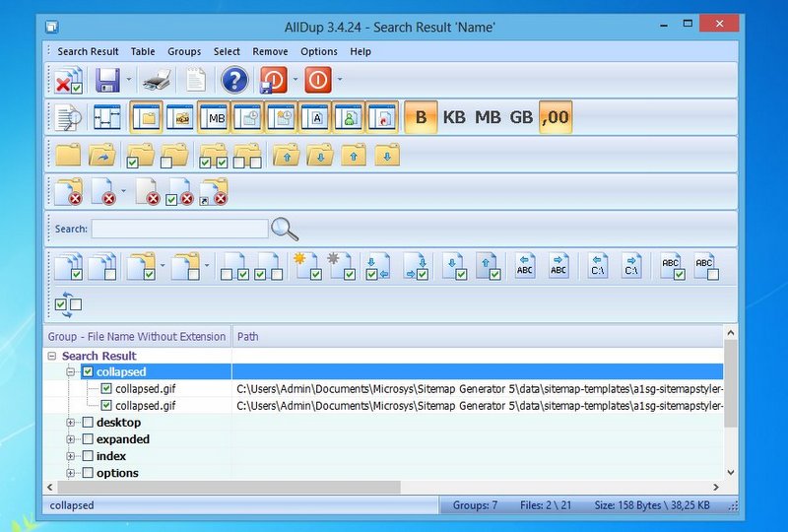This screenshot has height=532, width=788.
Task: Open the Groups menu
Action: (x=184, y=52)
